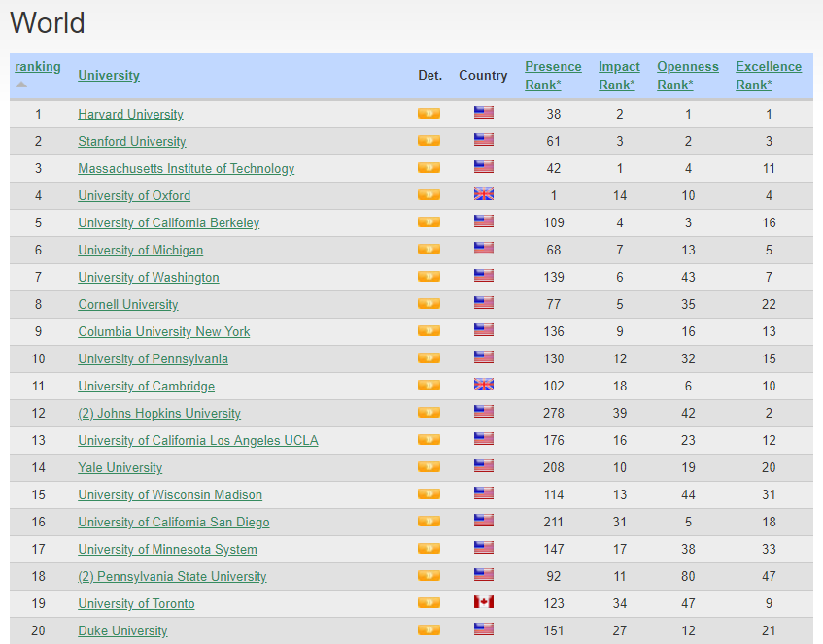
Task: Sort the table by ranking column
Action: click(37, 67)
